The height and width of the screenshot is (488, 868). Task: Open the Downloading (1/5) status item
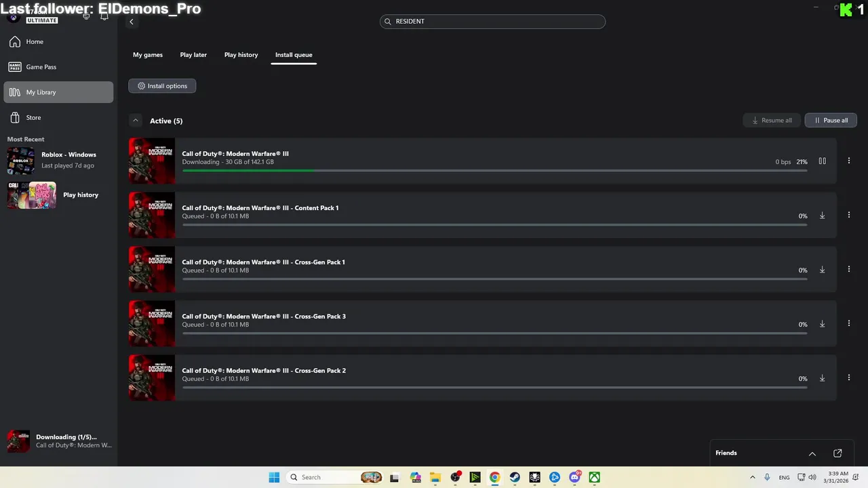coord(59,441)
